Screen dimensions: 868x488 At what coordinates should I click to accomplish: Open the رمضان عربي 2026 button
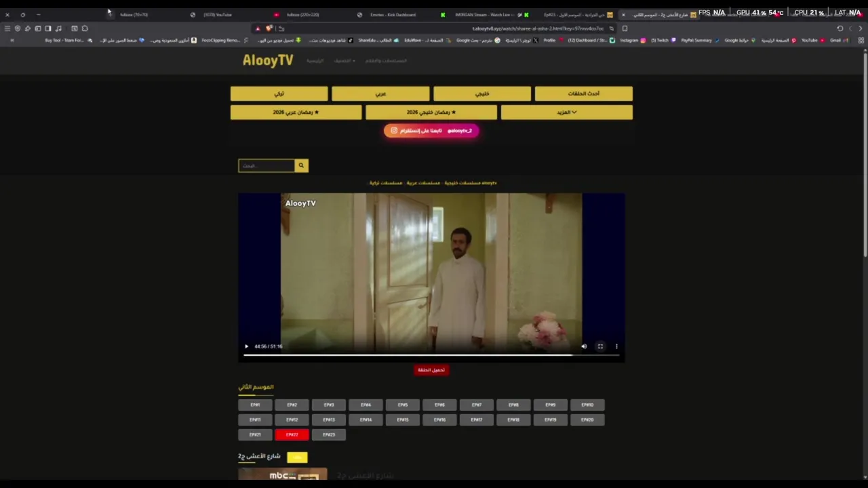pos(296,113)
